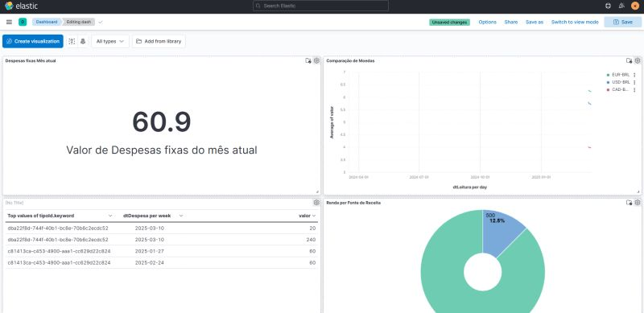
Task: Open dtDespesa per week column menu
Action: 180,216
